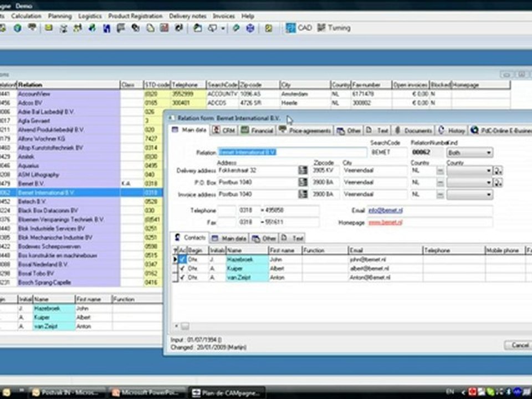This screenshot has width=532, height=399.
Task: Switch to the Financial tab
Action: click(258, 131)
